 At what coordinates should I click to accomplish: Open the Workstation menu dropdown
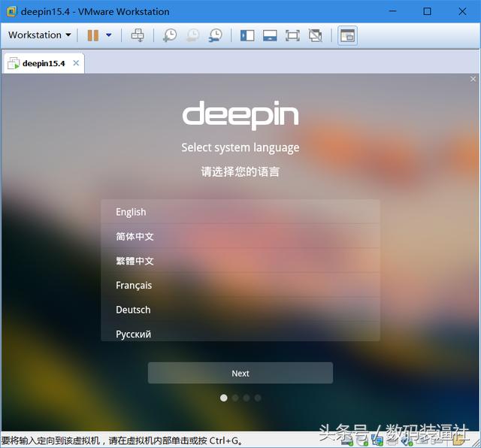(40, 35)
